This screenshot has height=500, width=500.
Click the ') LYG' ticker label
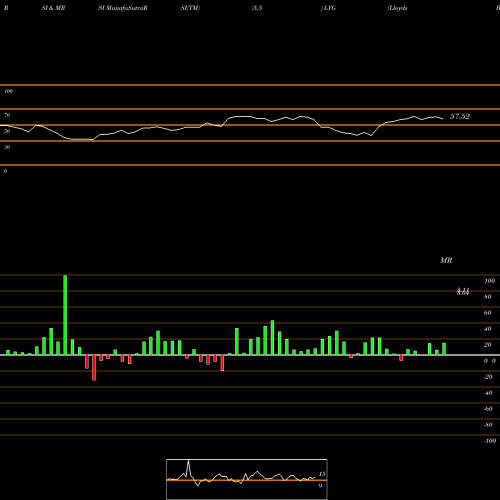click(328, 8)
